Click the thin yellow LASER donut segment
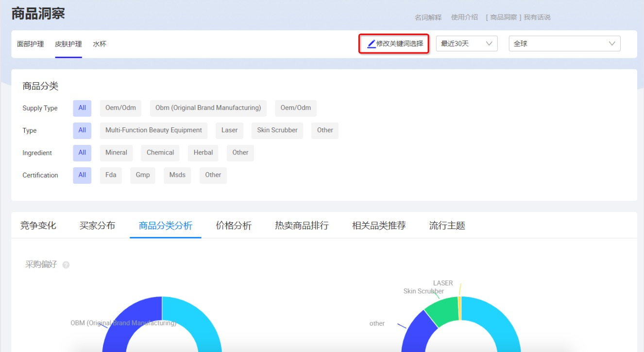The width and height of the screenshot is (644, 352). click(x=459, y=308)
